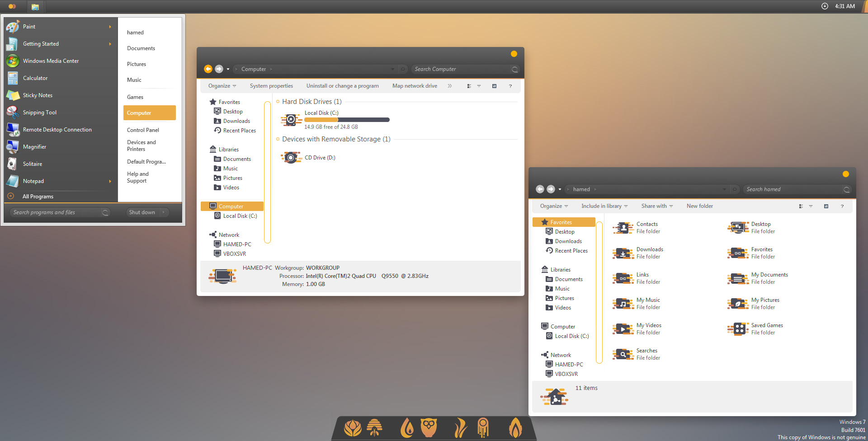Select Map network drive

pos(414,86)
